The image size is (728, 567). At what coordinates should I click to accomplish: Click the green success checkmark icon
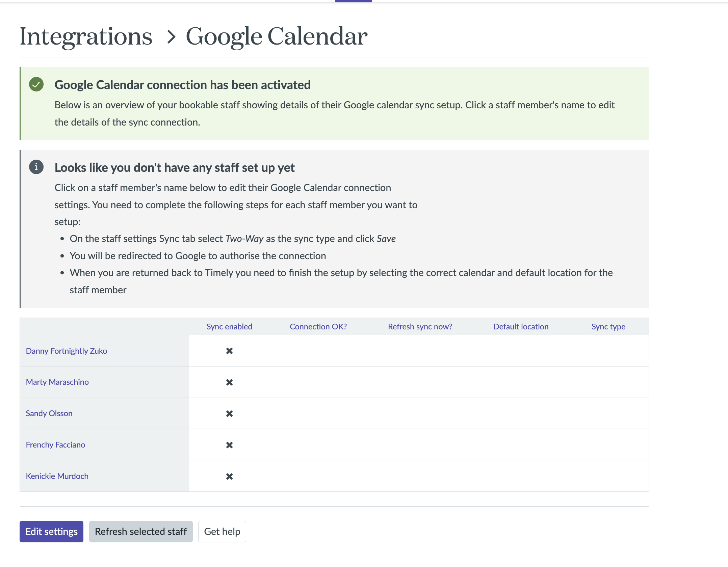click(x=36, y=84)
